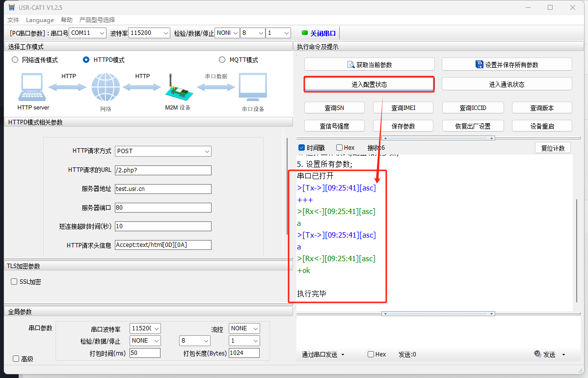
Task: Click the send icon beside 发送
Action: coord(537,354)
